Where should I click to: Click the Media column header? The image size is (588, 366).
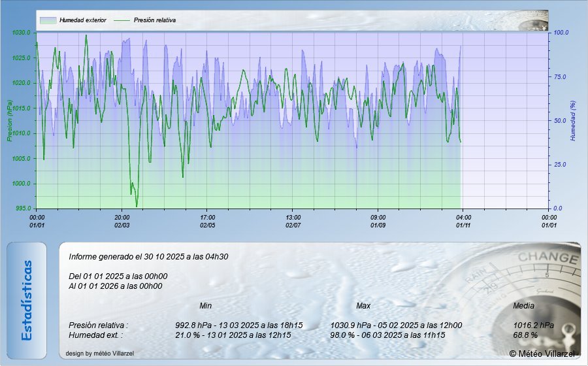point(524,306)
